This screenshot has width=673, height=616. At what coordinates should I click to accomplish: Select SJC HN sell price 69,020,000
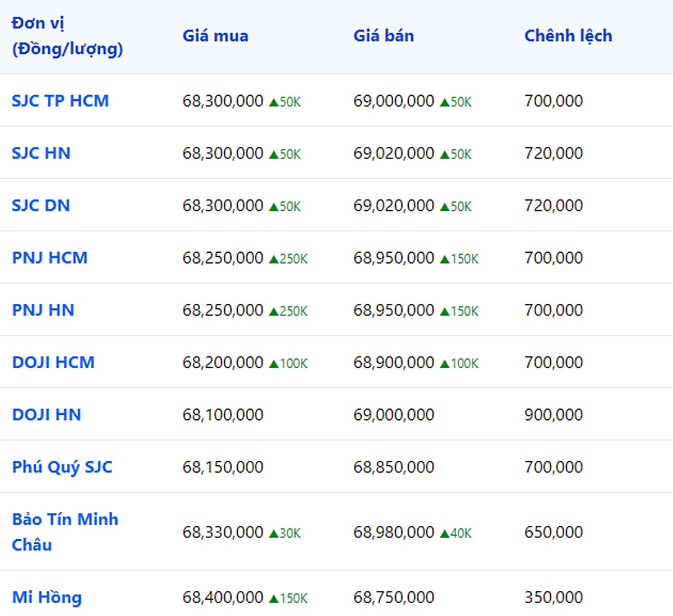394,153
